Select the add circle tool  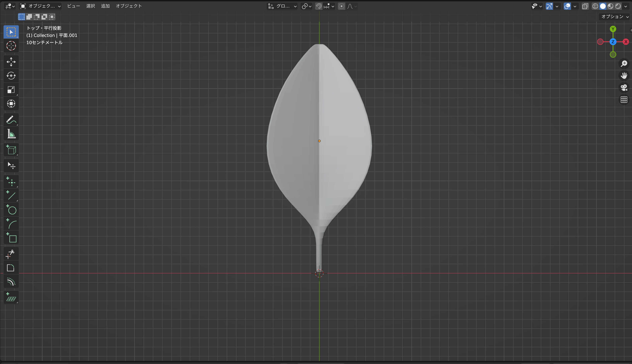coord(11,210)
